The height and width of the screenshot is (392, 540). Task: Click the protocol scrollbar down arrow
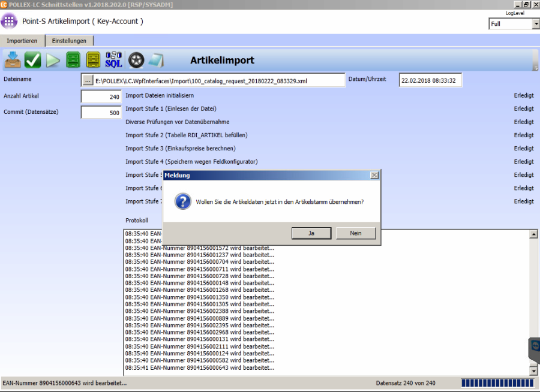tap(533, 371)
